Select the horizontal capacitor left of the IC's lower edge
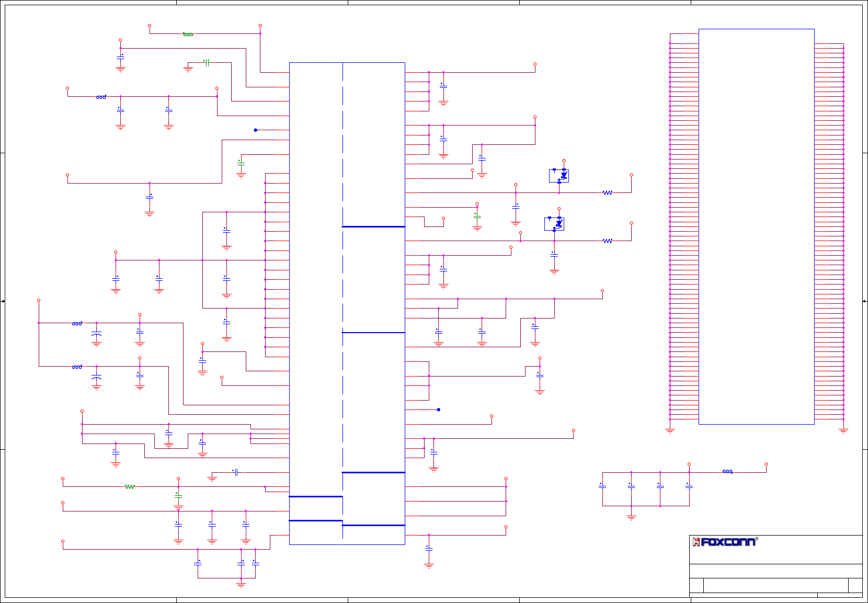Screen dimensions: 868x603 pyautogui.click(x=236, y=472)
